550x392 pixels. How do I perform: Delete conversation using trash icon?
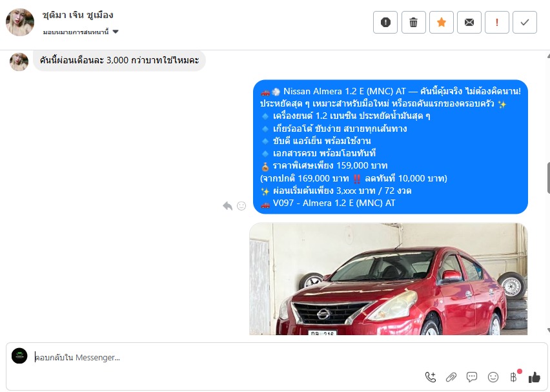pyautogui.click(x=414, y=23)
